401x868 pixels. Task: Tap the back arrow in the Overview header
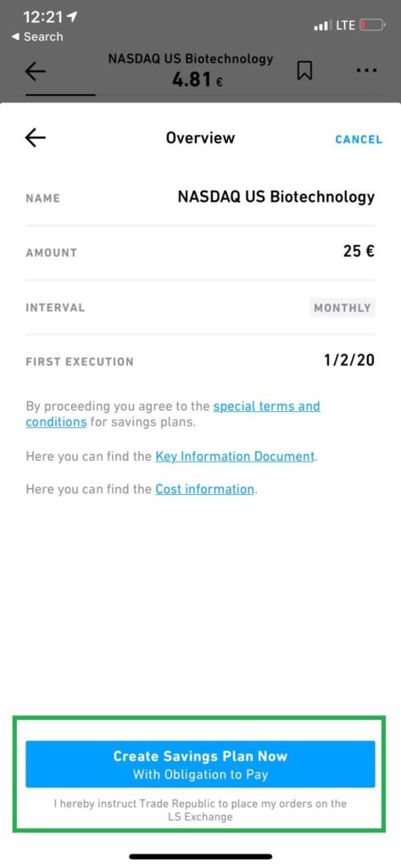pyautogui.click(x=36, y=138)
